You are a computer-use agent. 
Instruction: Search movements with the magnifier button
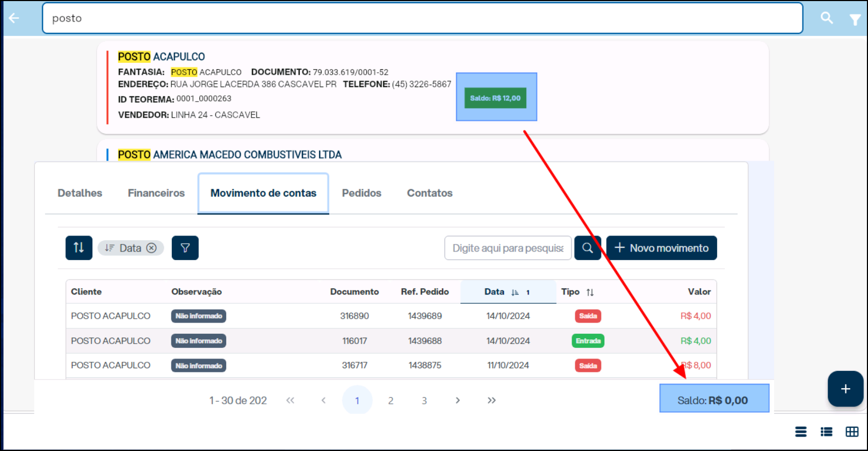[x=588, y=248]
